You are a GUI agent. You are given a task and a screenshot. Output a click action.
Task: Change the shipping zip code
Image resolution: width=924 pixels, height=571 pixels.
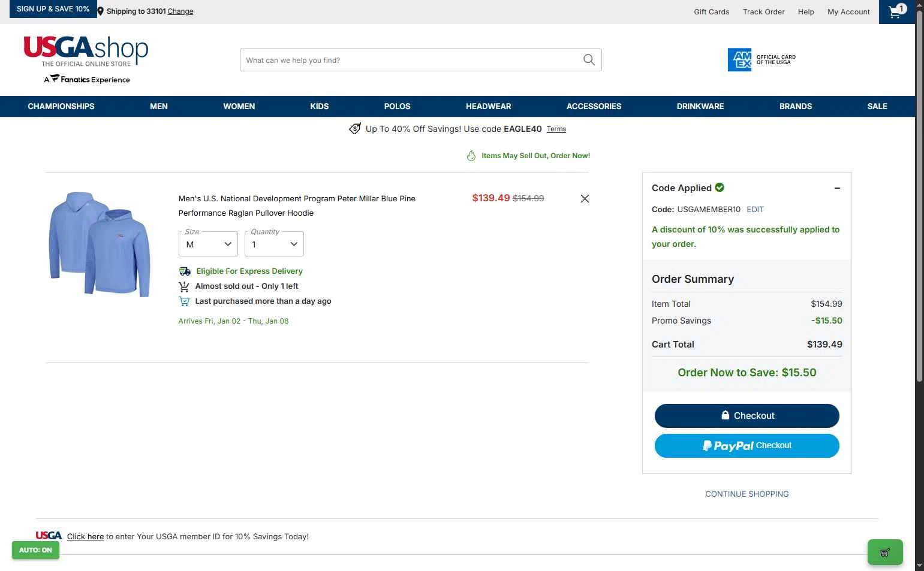point(180,11)
